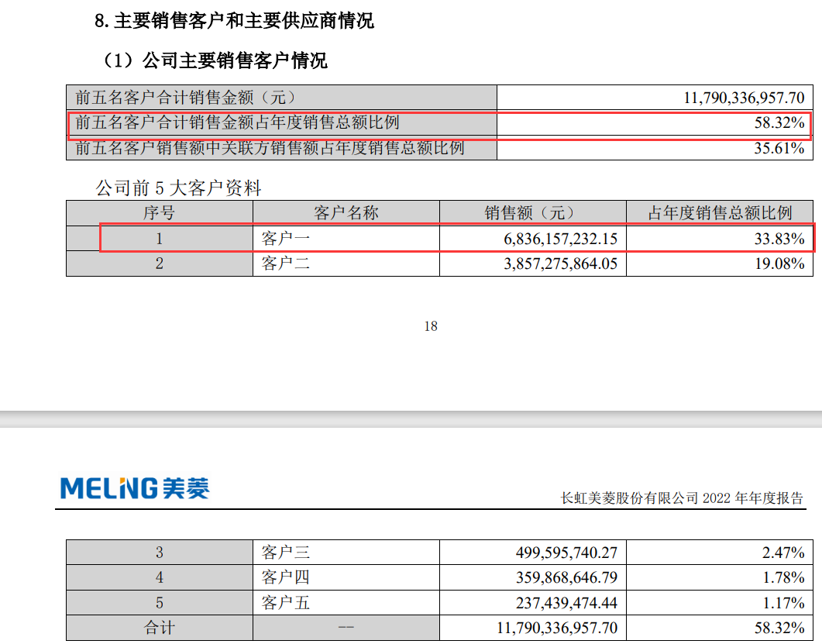Image resolution: width=822 pixels, height=644 pixels.
Task: Select 11,790,336,957.70 in the top summary table
Action: tap(744, 98)
